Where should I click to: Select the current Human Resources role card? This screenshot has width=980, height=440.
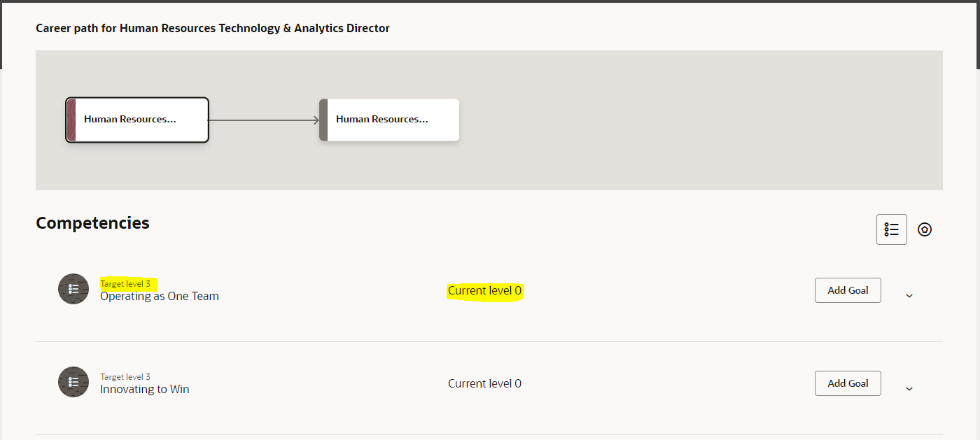coord(136,120)
